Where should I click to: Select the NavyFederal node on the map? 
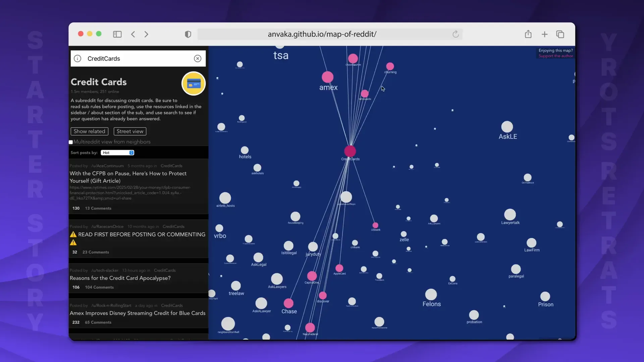tap(310, 327)
